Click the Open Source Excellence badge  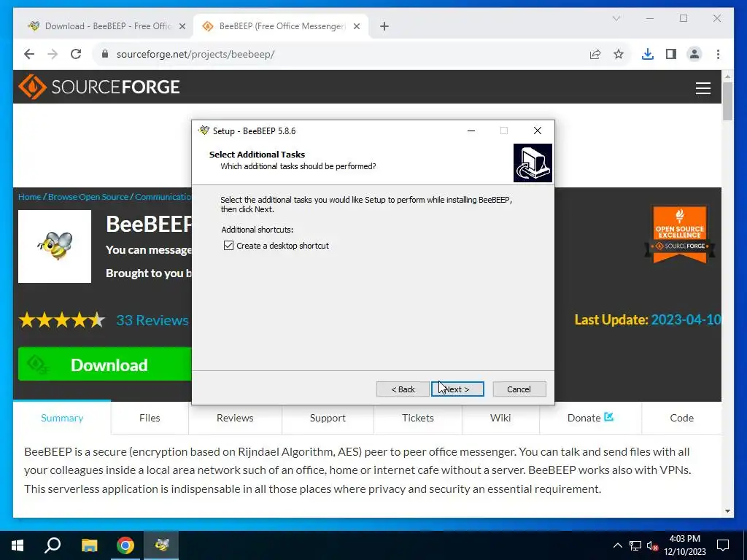tap(680, 234)
